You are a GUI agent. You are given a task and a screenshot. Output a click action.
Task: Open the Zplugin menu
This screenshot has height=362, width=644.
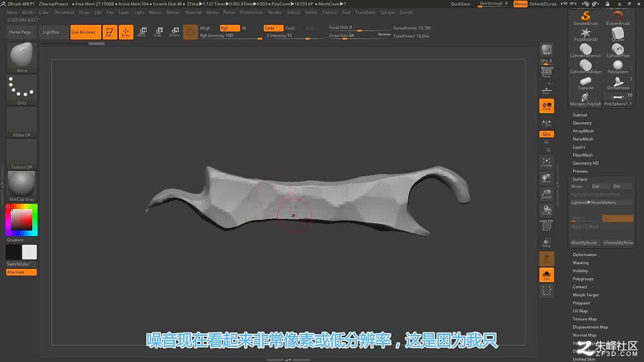click(x=387, y=12)
